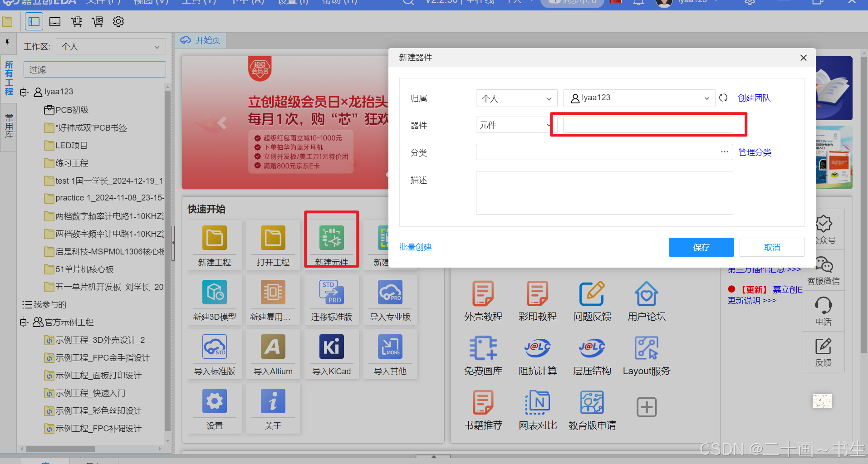
Task: Click the 打开工程 quick start icon
Action: pyautogui.click(x=273, y=238)
